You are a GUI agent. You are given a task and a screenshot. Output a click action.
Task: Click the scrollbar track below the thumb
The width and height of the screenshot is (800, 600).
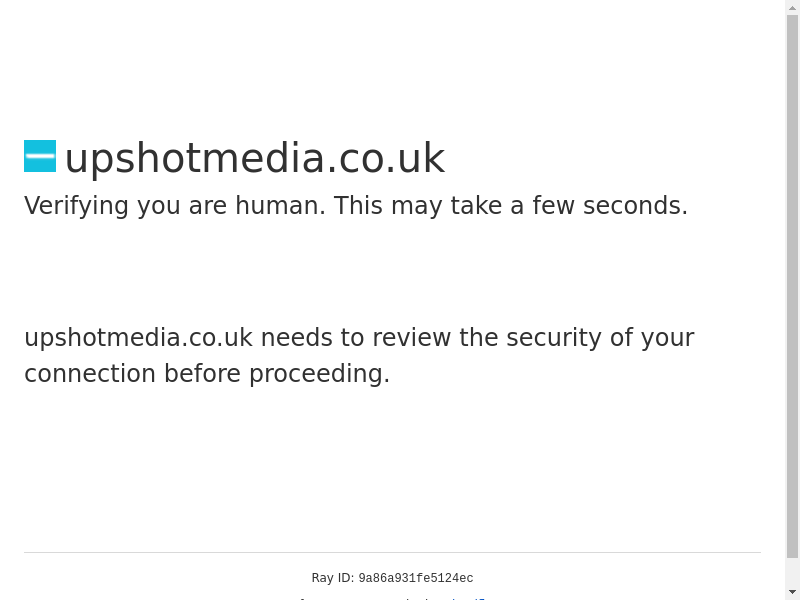(792, 572)
